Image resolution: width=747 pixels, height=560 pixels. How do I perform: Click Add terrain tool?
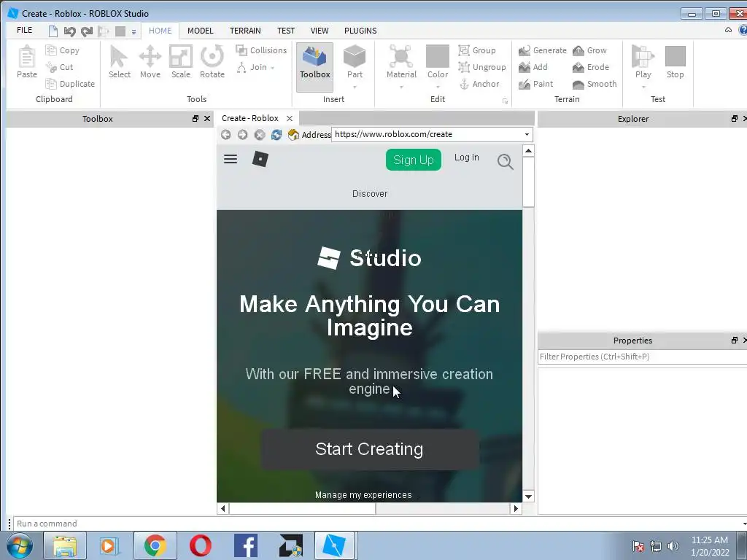click(533, 67)
